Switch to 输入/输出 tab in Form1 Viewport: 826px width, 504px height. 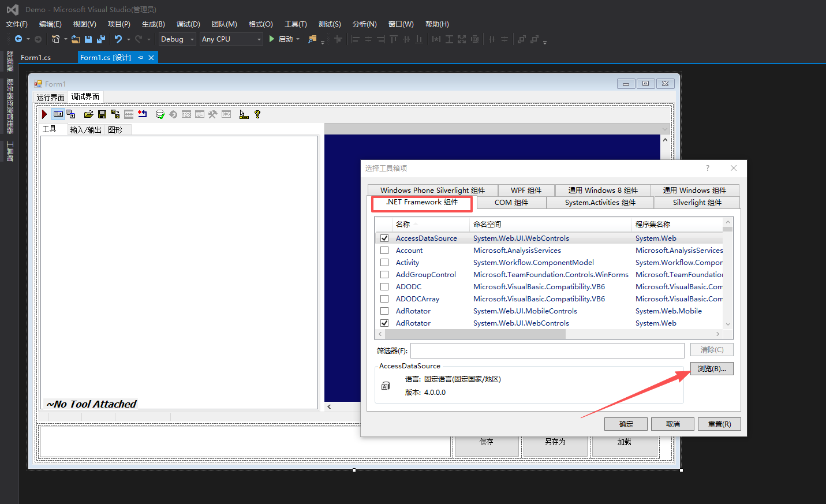pyautogui.click(x=85, y=130)
